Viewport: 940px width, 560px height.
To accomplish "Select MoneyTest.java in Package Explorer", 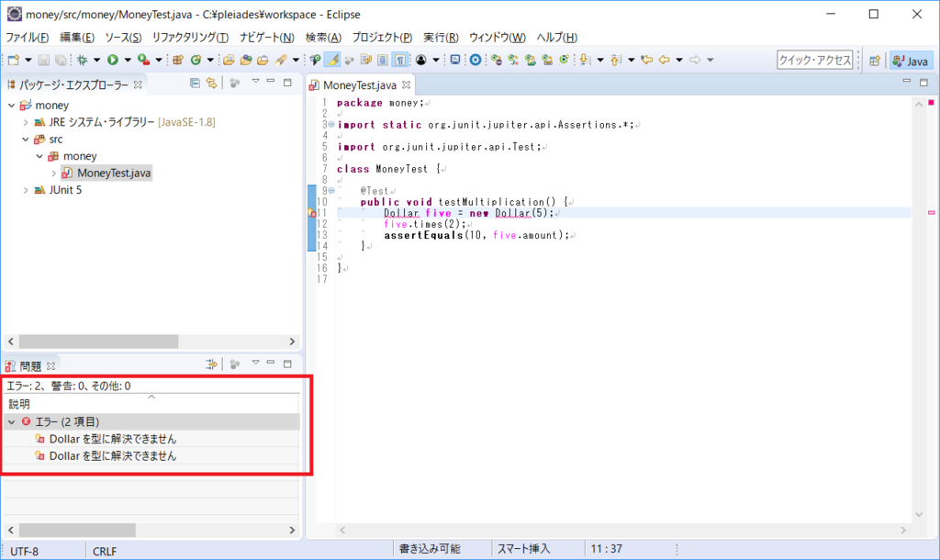I will tap(106, 173).
